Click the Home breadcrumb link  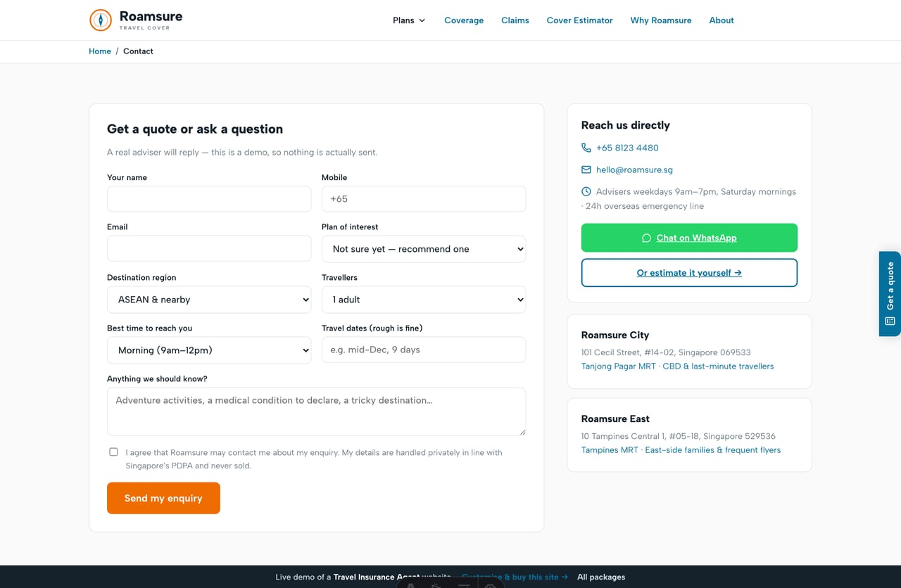click(x=100, y=51)
